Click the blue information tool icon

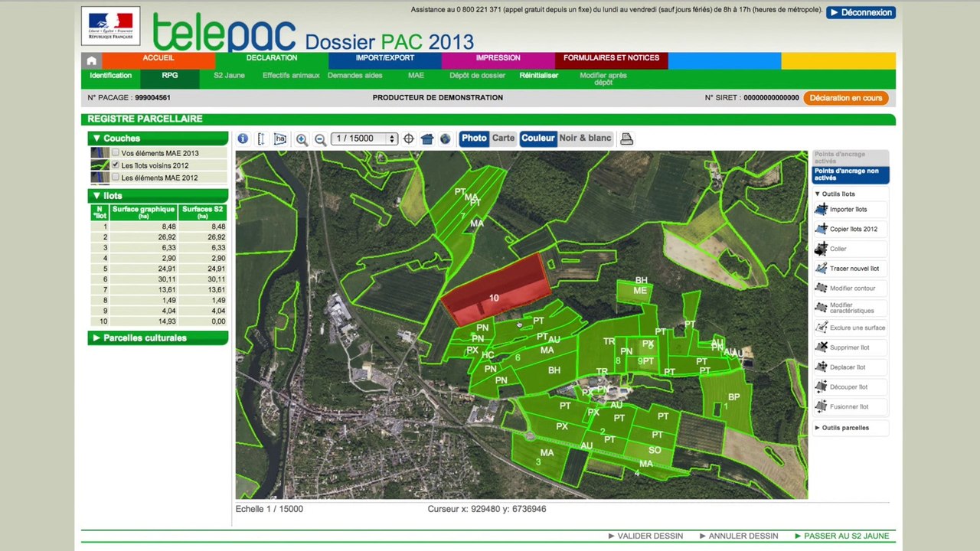pos(243,139)
